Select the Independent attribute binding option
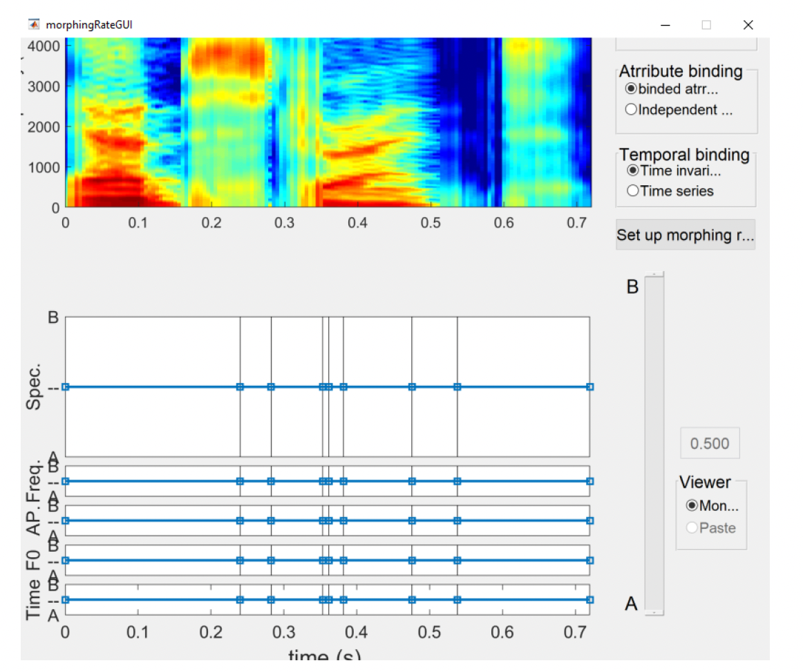Screen dimensions: 803x672 (679, 110)
